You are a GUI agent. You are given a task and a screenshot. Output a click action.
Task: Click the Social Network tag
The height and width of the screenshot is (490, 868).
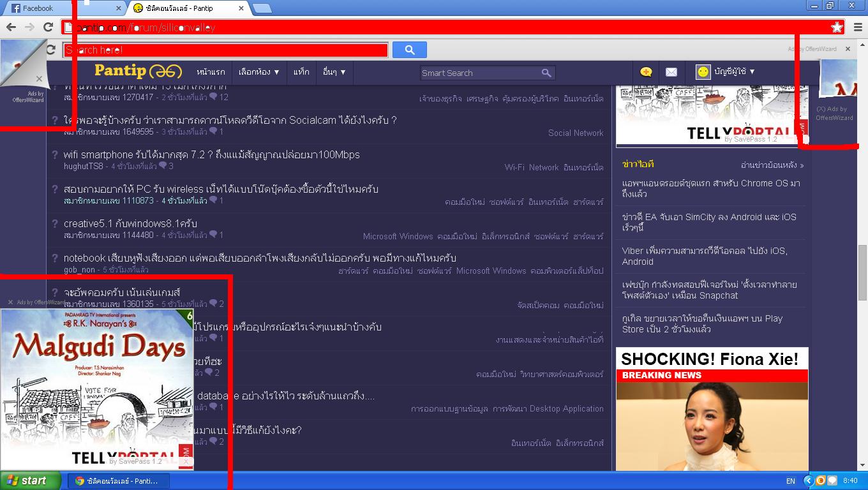pyautogui.click(x=576, y=133)
